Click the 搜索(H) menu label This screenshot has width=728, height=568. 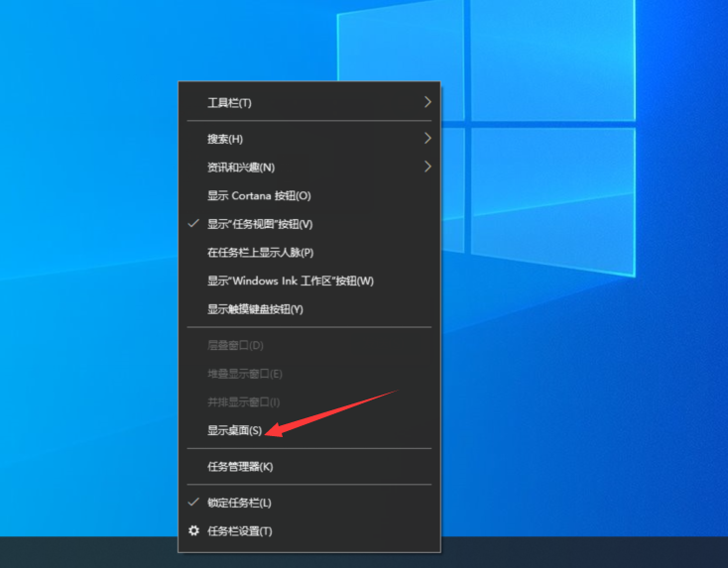224,139
